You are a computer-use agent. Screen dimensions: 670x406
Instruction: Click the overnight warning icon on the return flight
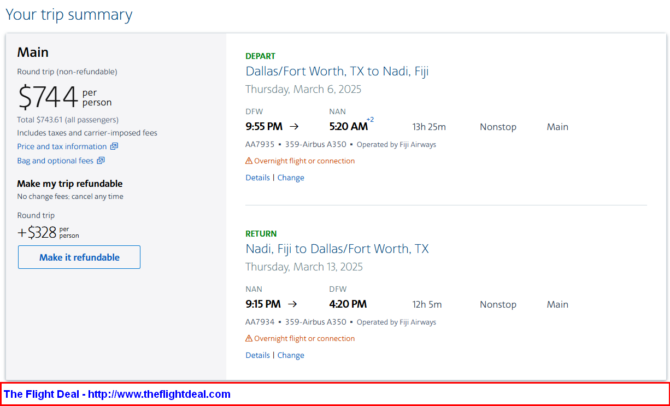point(249,338)
